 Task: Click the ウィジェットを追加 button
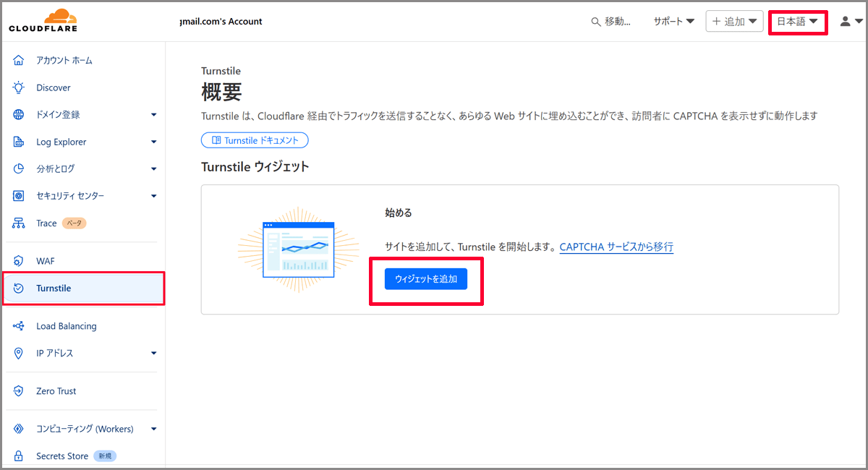pos(426,279)
